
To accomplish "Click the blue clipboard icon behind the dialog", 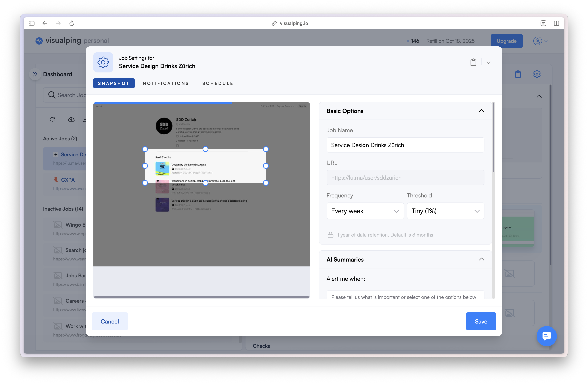I will click(518, 74).
